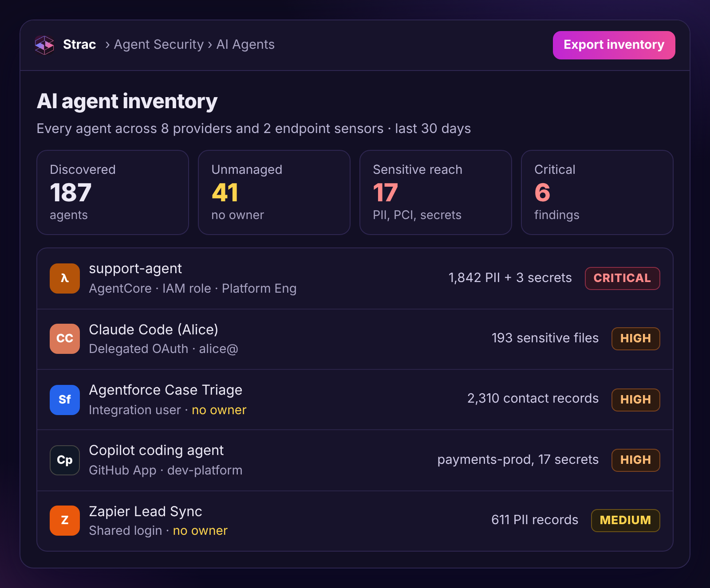The width and height of the screenshot is (710, 588).
Task: Go to Agent Security breadcrumb
Action: [159, 44]
